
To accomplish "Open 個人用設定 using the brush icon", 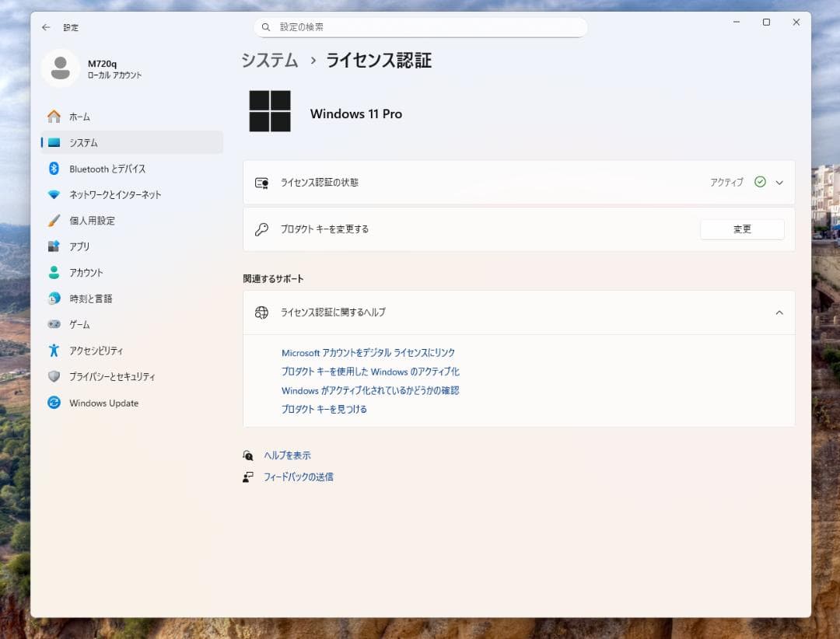I will point(53,220).
